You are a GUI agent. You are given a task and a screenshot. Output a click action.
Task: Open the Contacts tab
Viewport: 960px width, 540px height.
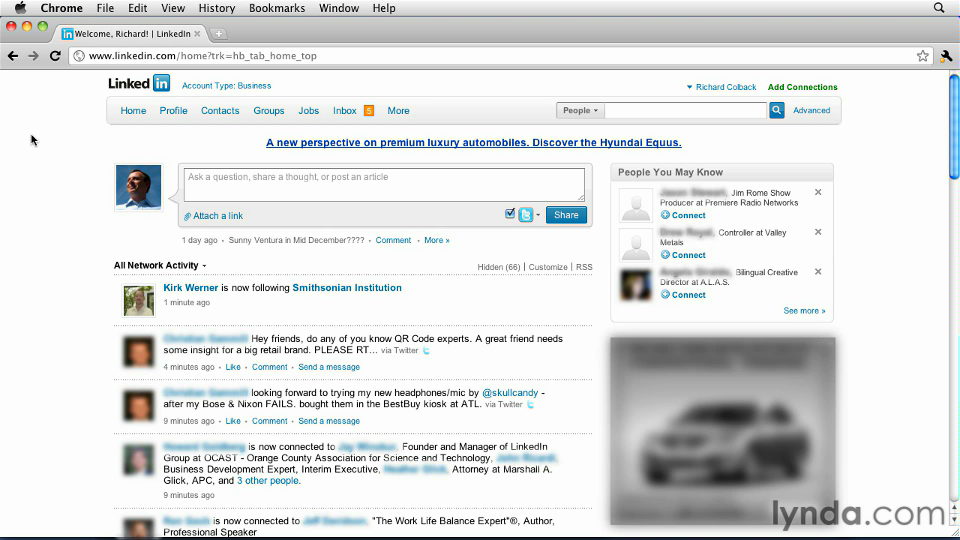coord(220,111)
